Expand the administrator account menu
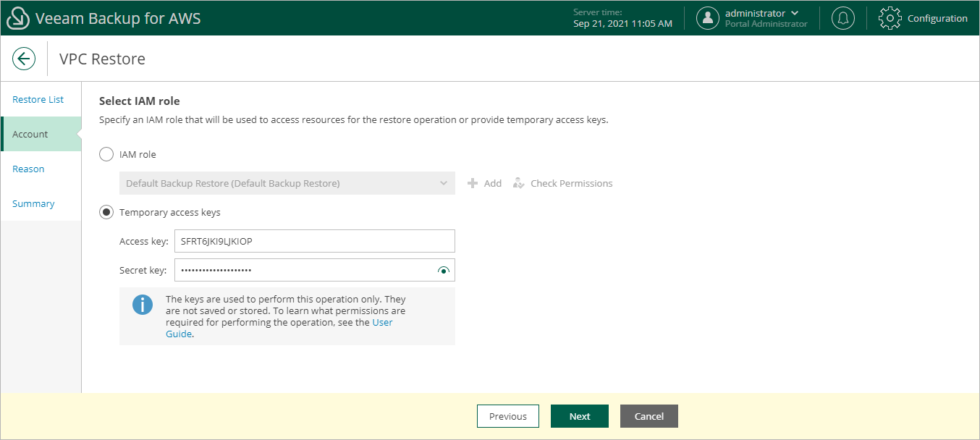 pyautogui.click(x=795, y=12)
